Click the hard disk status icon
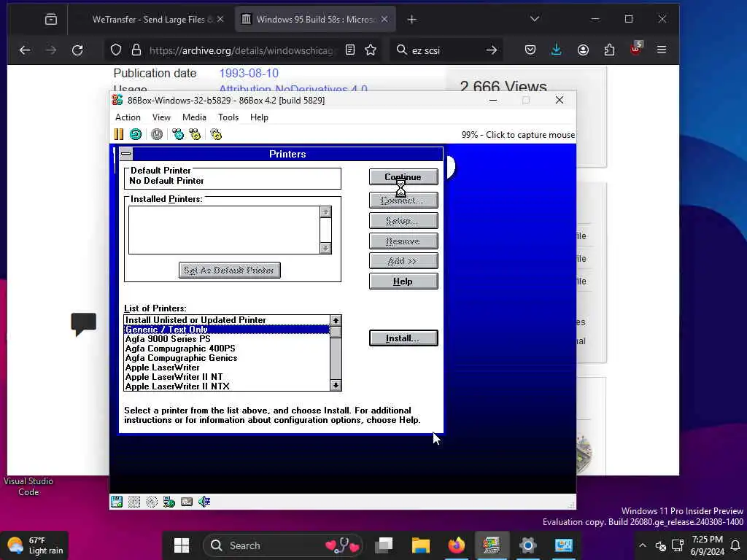The width and height of the screenshot is (747, 560). pyautogui.click(x=187, y=502)
